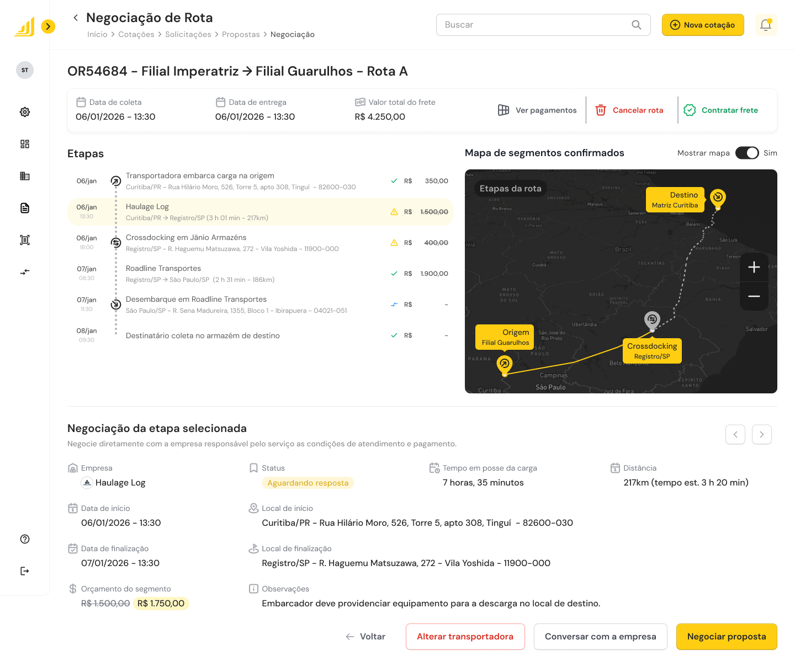Go to previous stage with left chevron
Image resolution: width=795 pixels, height=672 pixels.
(735, 434)
